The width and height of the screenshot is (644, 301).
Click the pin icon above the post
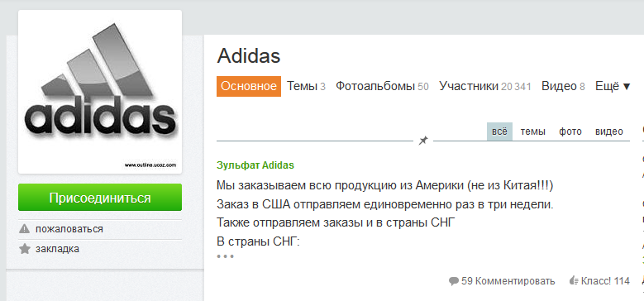423,141
